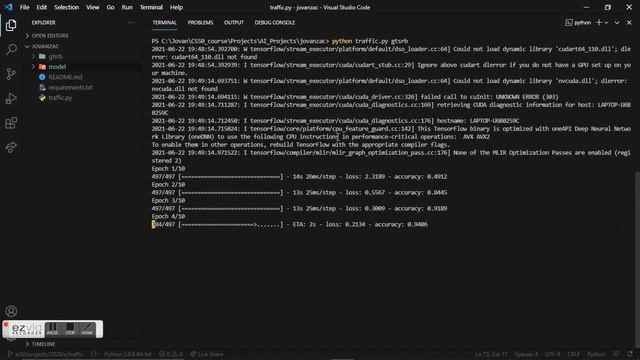The width and height of the screenshot is (640, 360).
Task: Click the Python language mode indicator
Action: (596, 354)
